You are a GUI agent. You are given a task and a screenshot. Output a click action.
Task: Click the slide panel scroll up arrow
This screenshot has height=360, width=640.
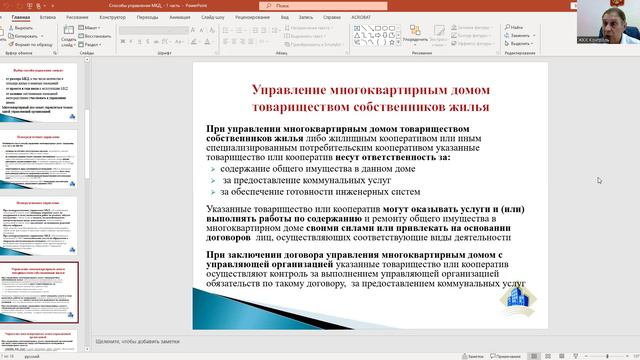coord(87,60)
